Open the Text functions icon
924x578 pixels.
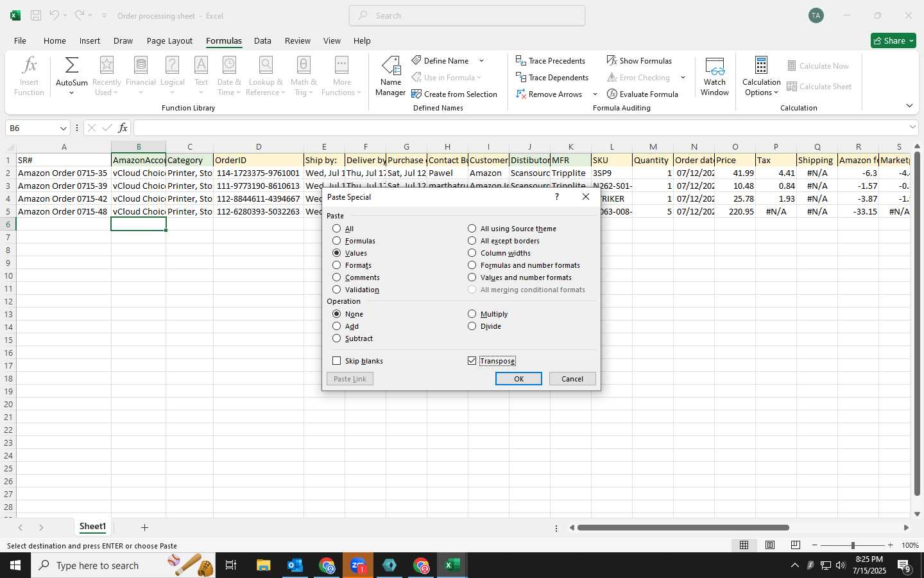pos(201,65)
